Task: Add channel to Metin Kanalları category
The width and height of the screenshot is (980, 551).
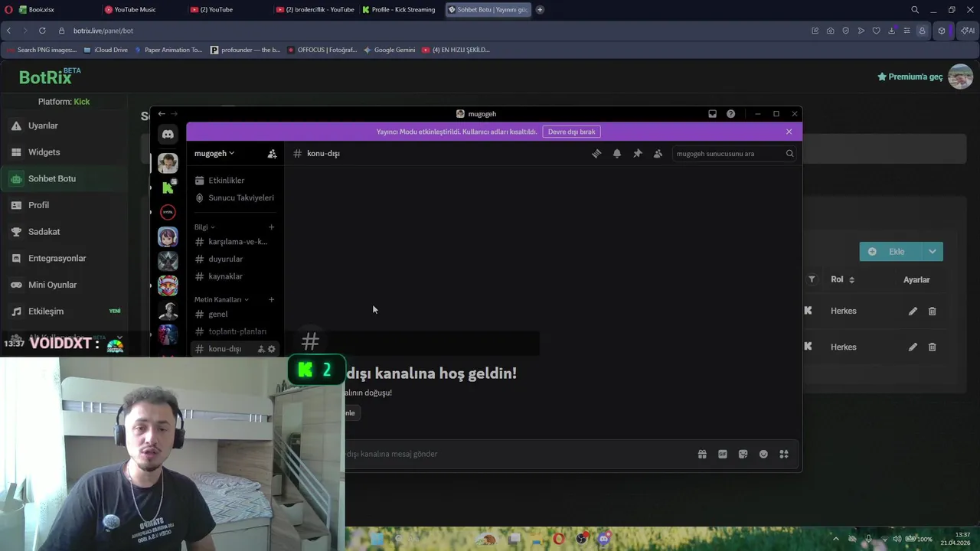Action: coord(271,300)
